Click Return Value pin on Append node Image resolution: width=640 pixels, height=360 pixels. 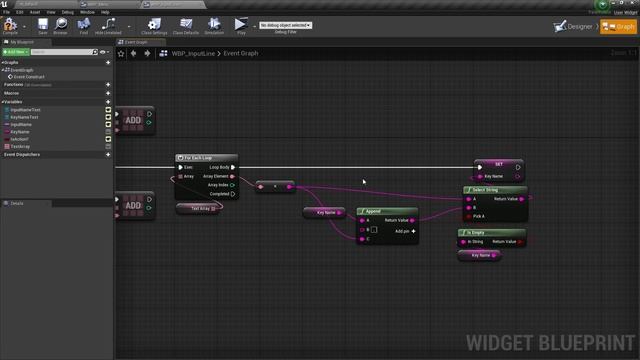click(x=412, y=220)
